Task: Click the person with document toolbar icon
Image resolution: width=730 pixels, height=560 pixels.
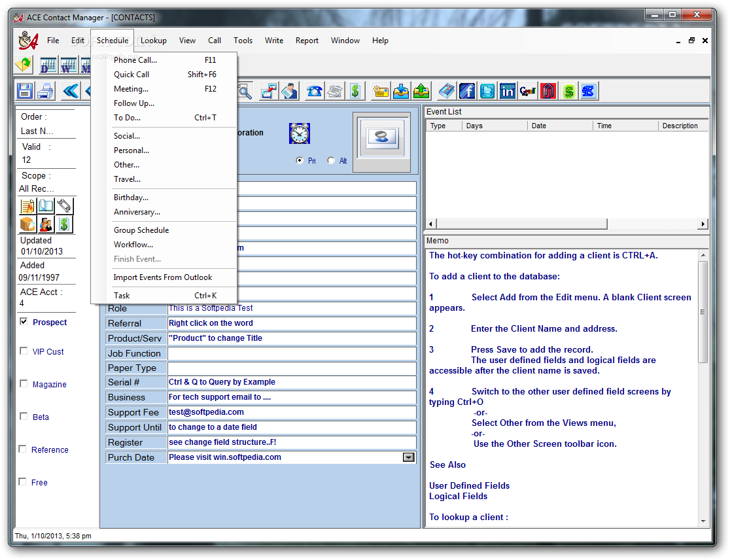Action: 290,91
